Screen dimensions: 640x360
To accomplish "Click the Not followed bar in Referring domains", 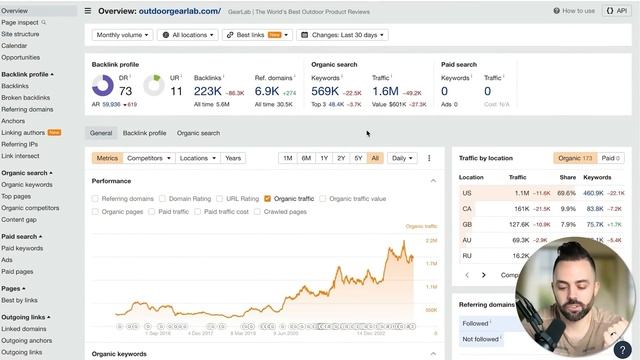I will tap(481, 339).
